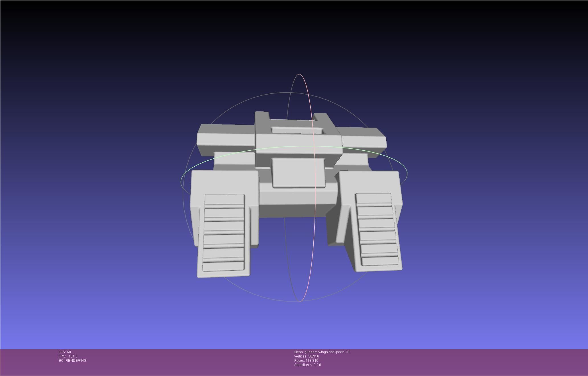
Task: Click the 'Selection: v: 0 f: 0' line
Action: 308,365
